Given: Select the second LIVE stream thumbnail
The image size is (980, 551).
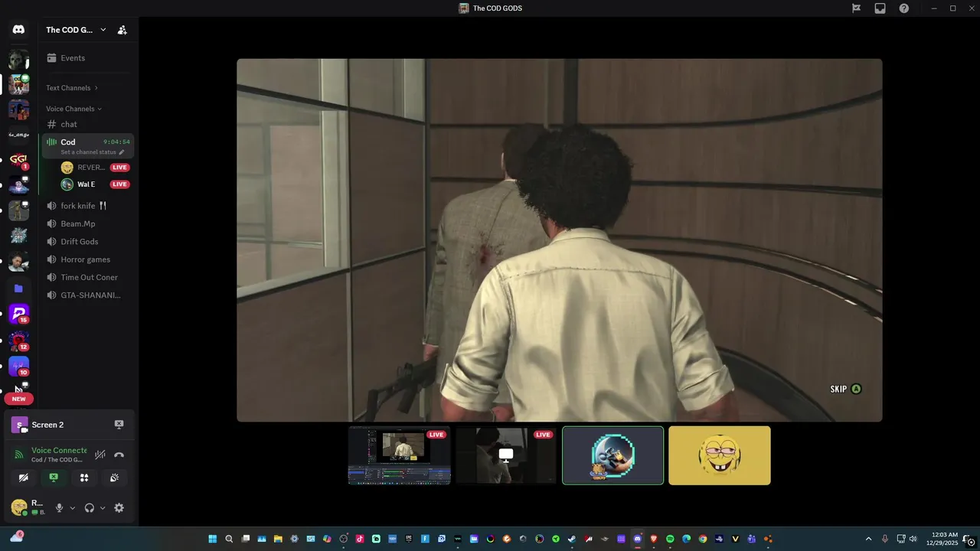Looking at the screenshot, I should (x=506, y=455).
